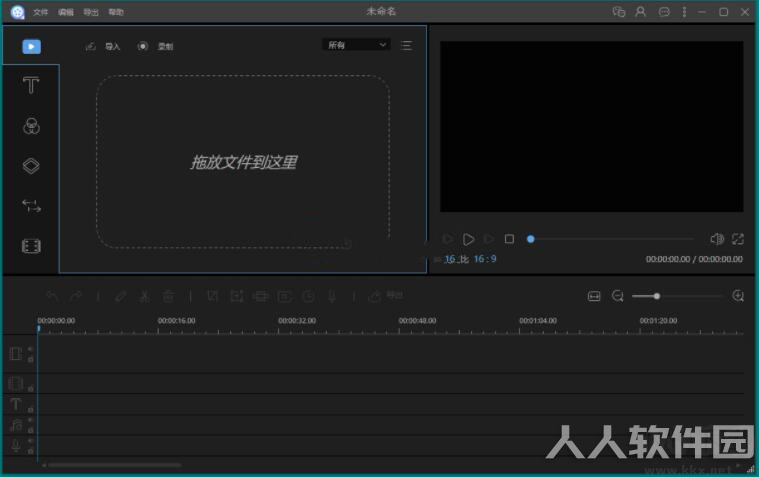
Task: Step to next frame in preview
Action: (x=489, y=239)
